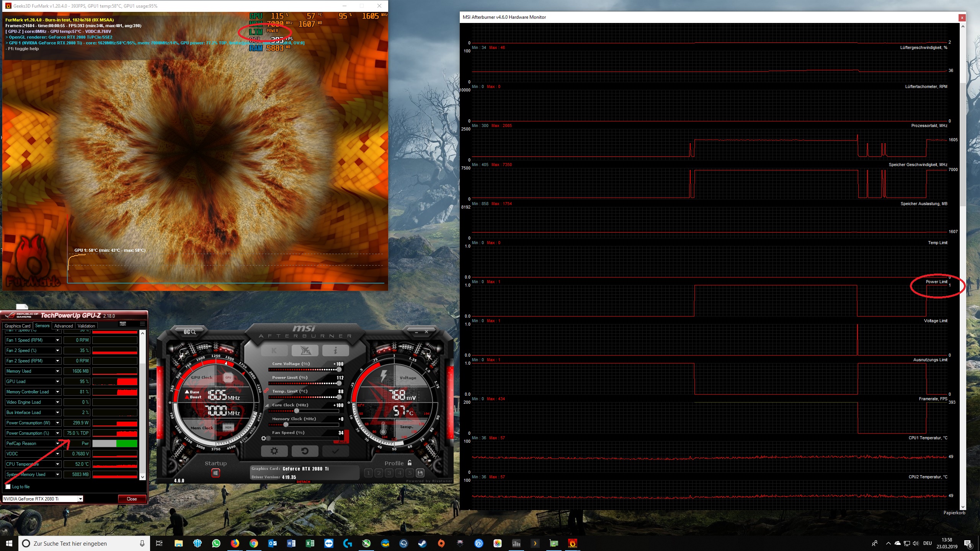Click the GPU-Z Close button

point(132,499)
